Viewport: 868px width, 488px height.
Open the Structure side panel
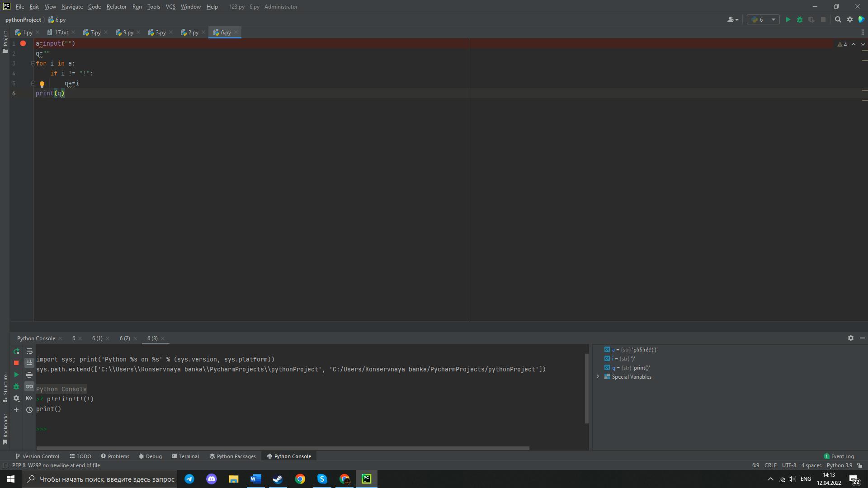5,388
